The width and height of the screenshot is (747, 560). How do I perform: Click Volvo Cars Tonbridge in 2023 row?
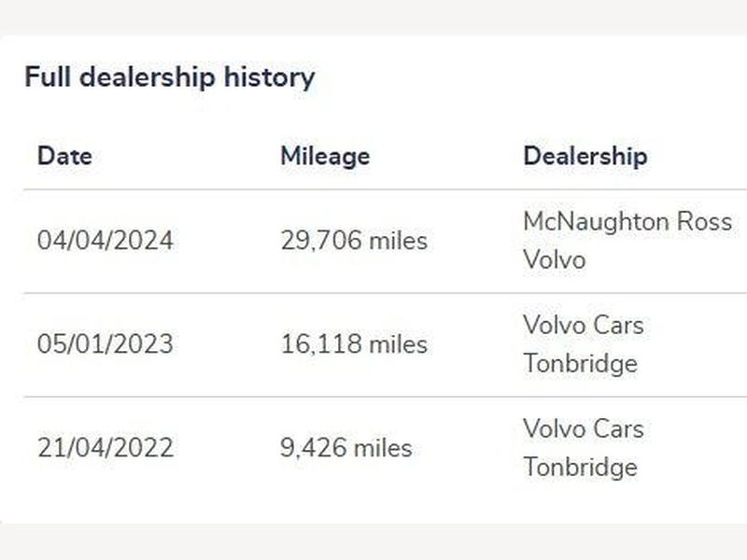point(584,344)
